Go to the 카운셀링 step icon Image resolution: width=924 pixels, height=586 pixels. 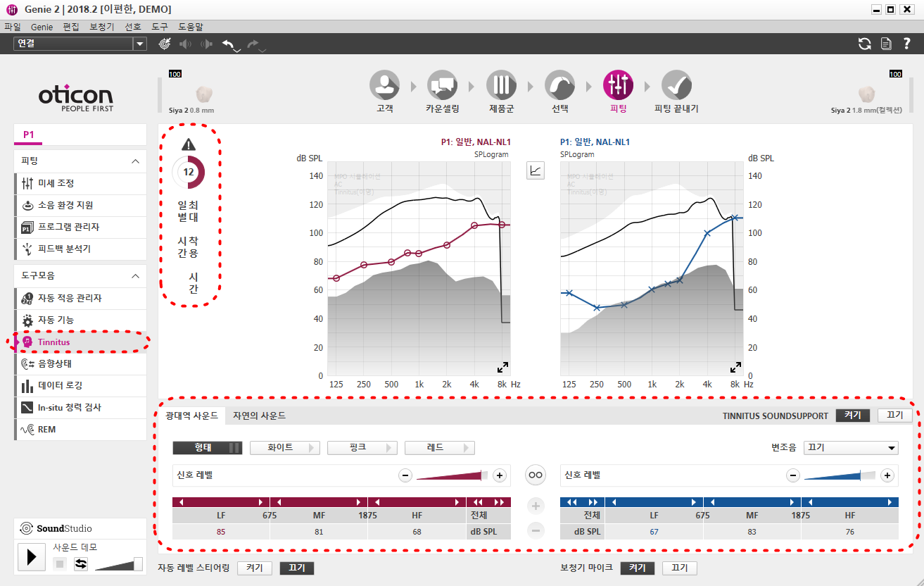point(443,85)
